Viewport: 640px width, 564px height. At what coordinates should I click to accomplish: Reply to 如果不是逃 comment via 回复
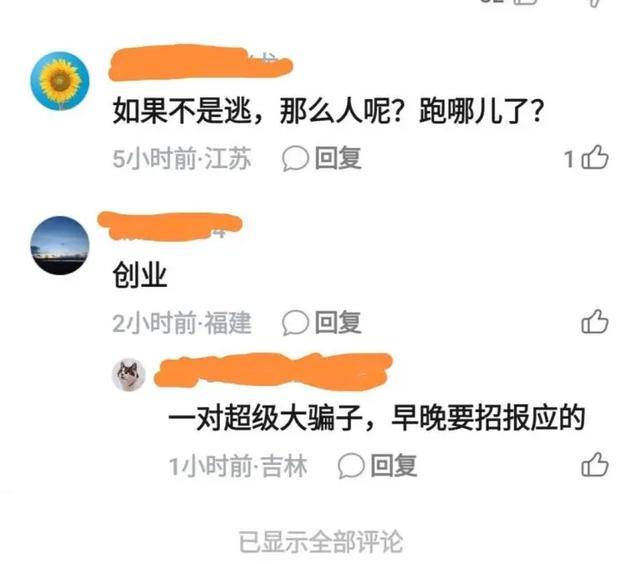(x=338, y=158)
